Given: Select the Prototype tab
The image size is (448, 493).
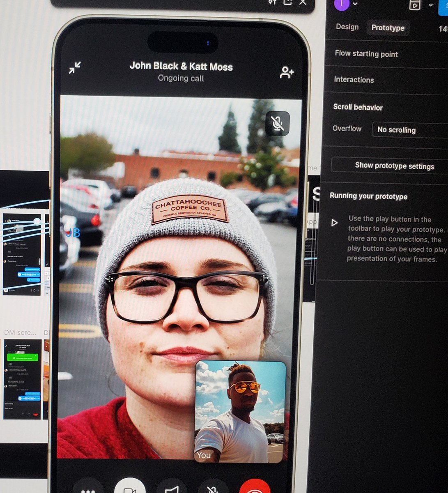Looking at the screenshot, I should point(388,28).
